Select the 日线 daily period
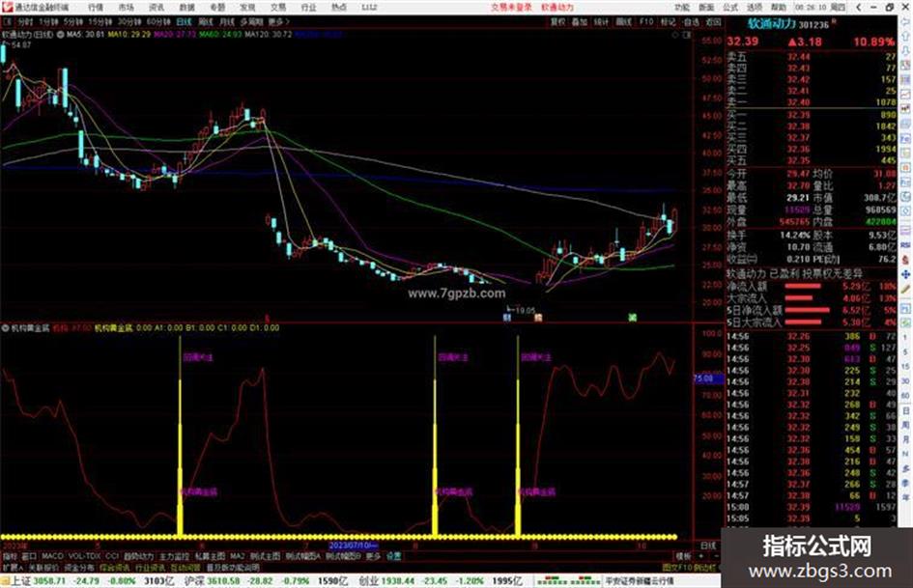 point(184,21)
